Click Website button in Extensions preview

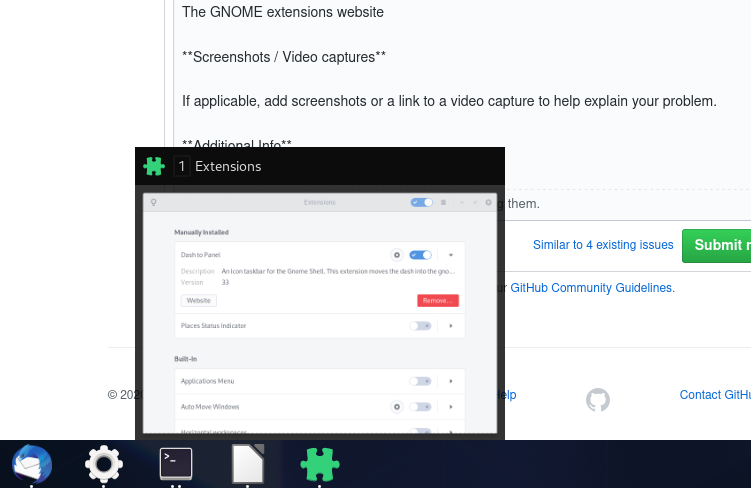coord(199,300)
